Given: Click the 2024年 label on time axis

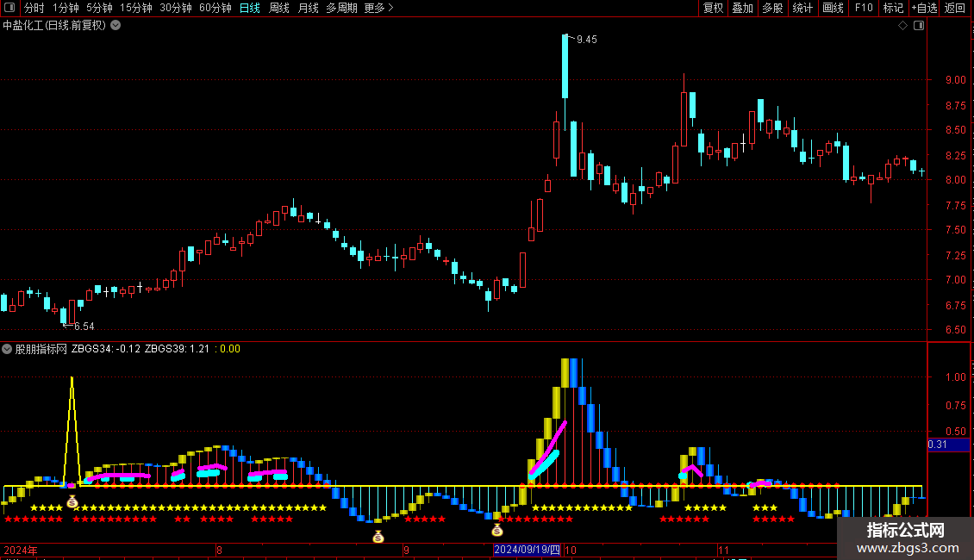Looking at the screenshot, I should [21, 550].
